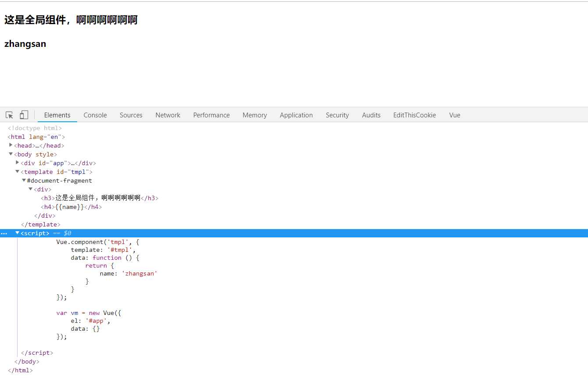Click the var vm = new Vue({ line
Viewport: 588px width, 378px height.
tap(89, 313)
